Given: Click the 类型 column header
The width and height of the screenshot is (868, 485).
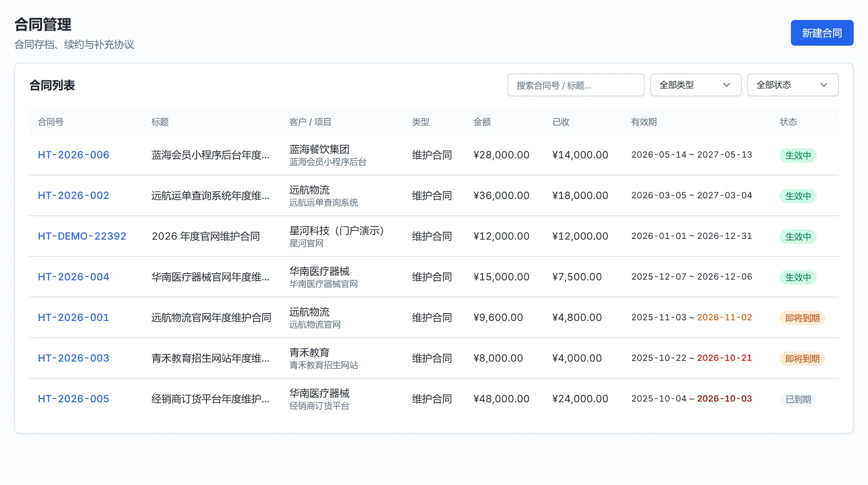Looking at the screenshot, I should click(421, 122).
